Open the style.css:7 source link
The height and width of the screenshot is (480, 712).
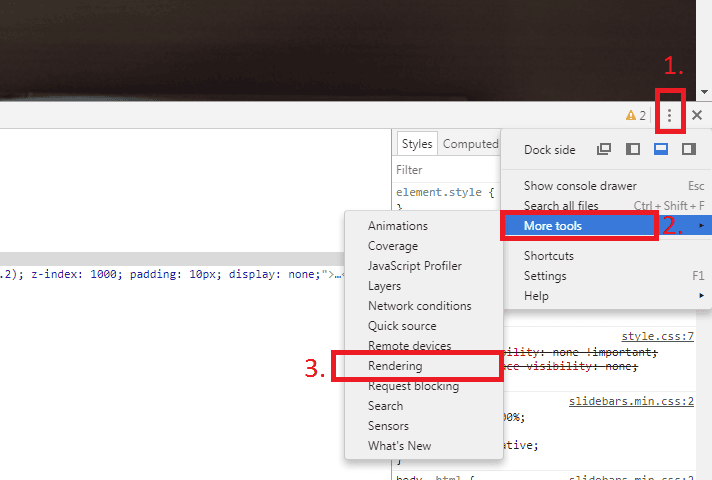[x=658, y=336]
